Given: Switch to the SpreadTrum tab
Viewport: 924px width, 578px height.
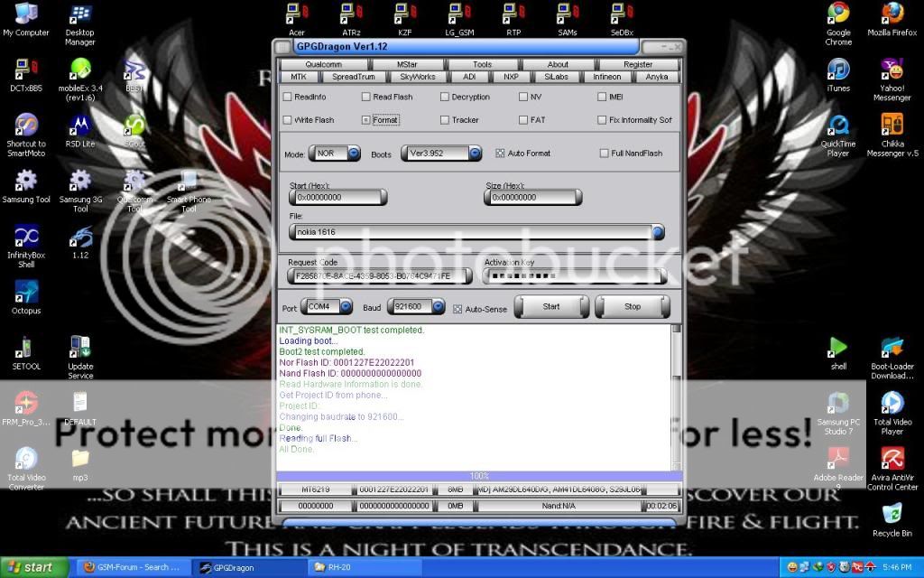Looking at the screenshot, I should [x=353, y=77].
